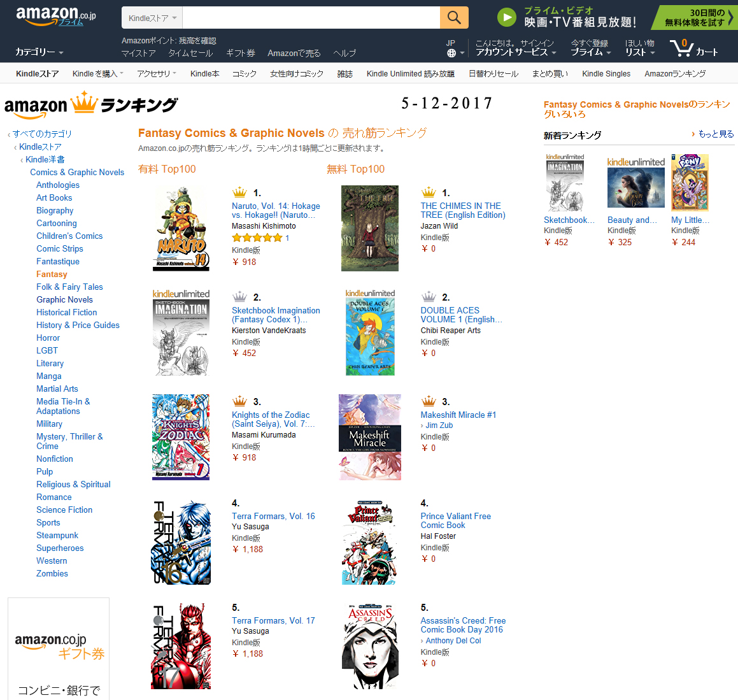Click the Naruto five-star rating

[257, 238]
